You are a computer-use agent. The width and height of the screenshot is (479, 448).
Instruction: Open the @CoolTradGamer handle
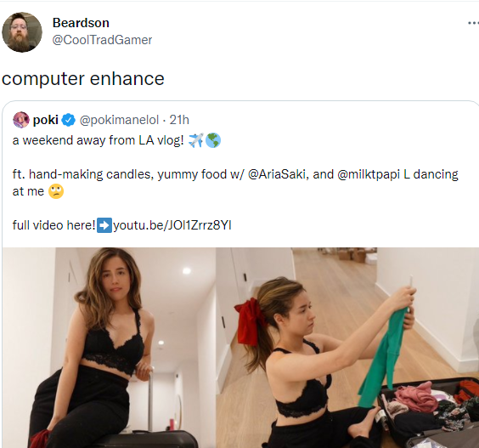(102, 40)
